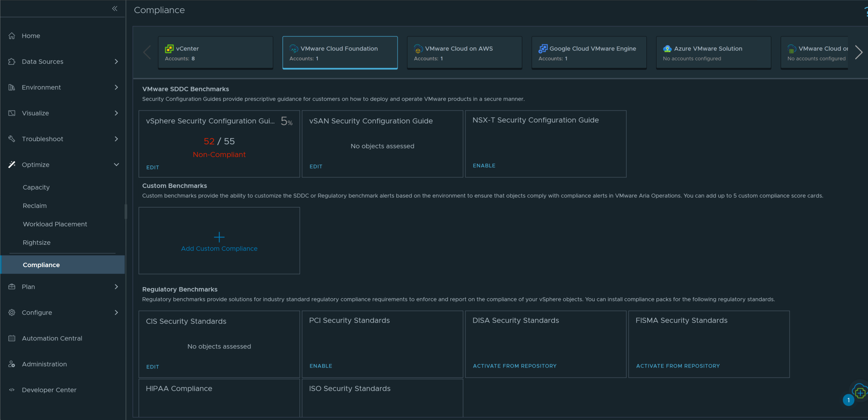Click the Administration icon in sidebar
The width and height of the screenshot is (868, 420).
coord(12,364)
